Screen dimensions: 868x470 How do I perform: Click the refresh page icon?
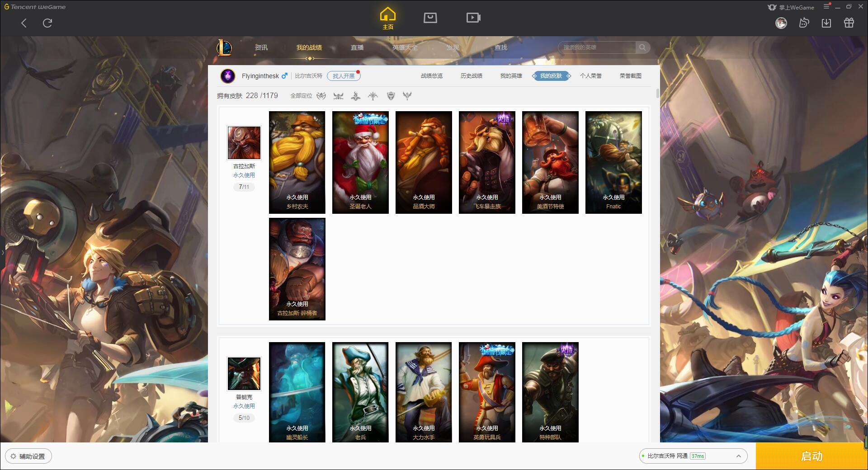tap(47, 23)
